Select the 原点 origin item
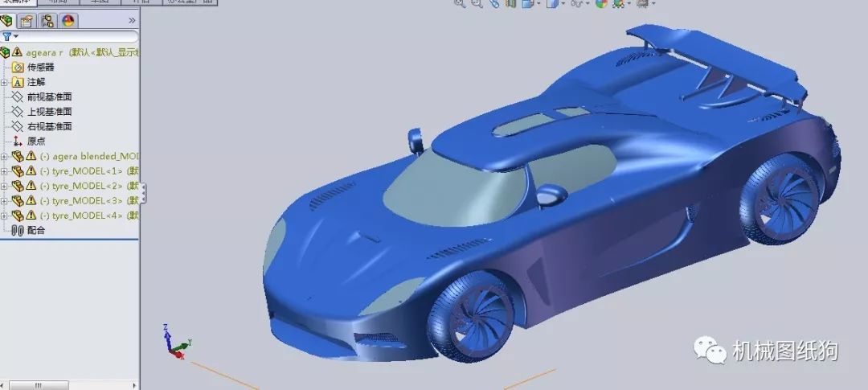Screen dimensions: 868x390 coord(36,142)
